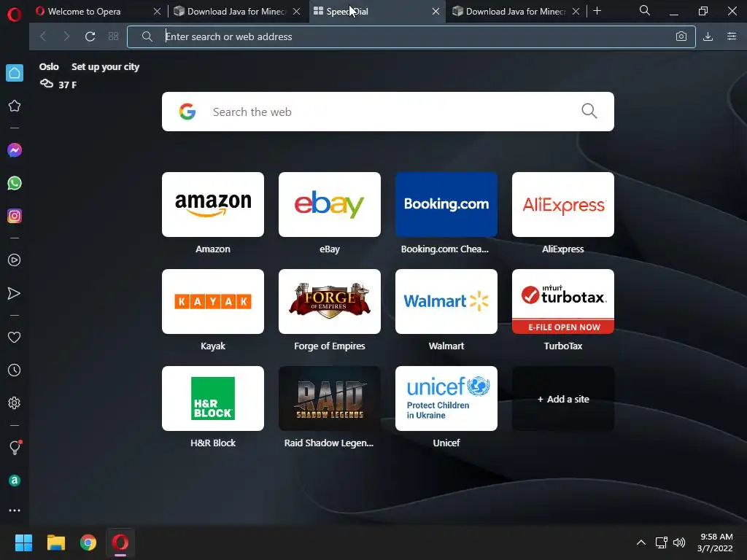Open History clock icon
The width and height of the screenshot is (747, 560).
click(15, 370)
